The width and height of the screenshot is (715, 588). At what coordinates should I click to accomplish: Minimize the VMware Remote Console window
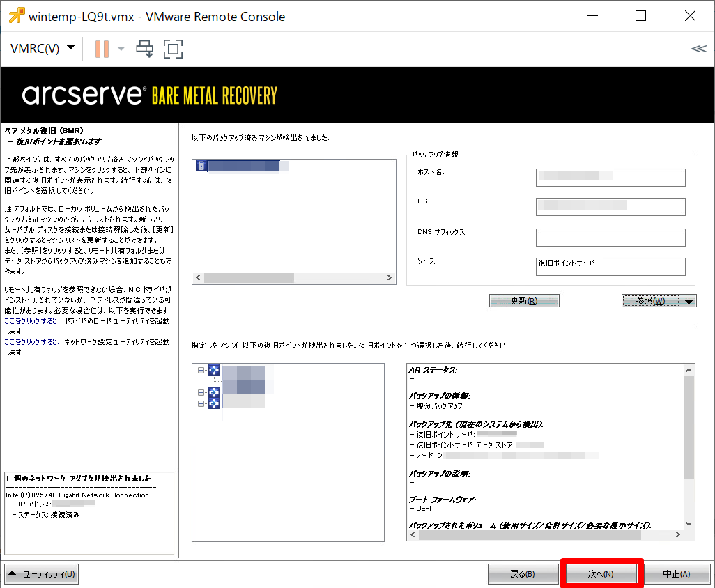593,16
